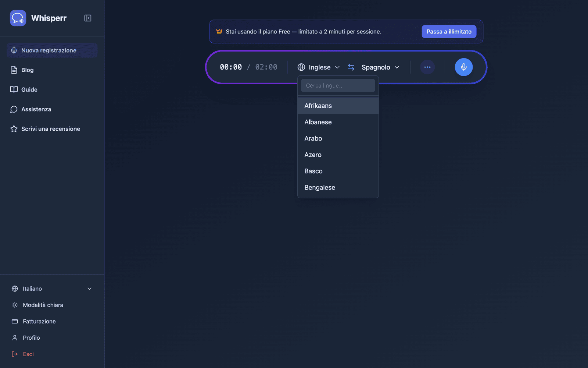Click the 02:00 time limit text
The height and width of the screenshot is (368, 588).
(266, 67)
